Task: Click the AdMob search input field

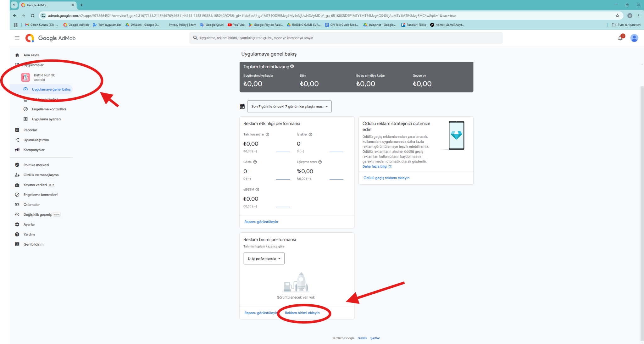Action: coord(346,38)
